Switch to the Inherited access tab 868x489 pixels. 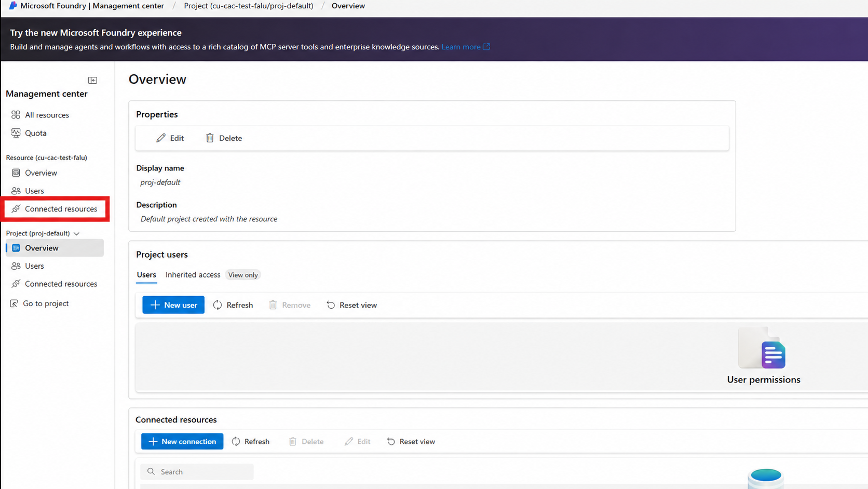(193, 275)
